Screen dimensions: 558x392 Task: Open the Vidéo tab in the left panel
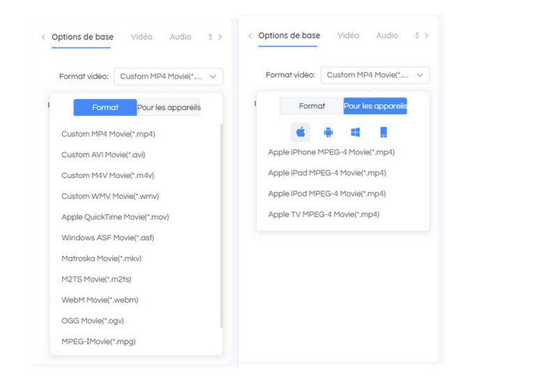(142, 37)
